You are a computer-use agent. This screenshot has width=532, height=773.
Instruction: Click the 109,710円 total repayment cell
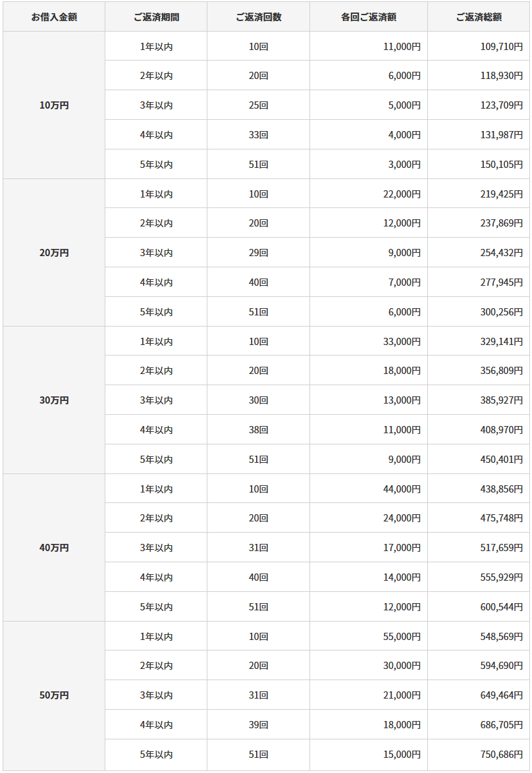(x=501, y=47)
